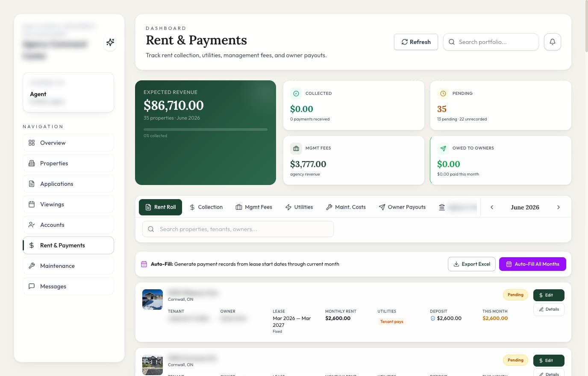Image resolution: width=588 pixels, height=376 pixels.
Task: Click the 0% collected progress bar
Action: click(206, 129)
